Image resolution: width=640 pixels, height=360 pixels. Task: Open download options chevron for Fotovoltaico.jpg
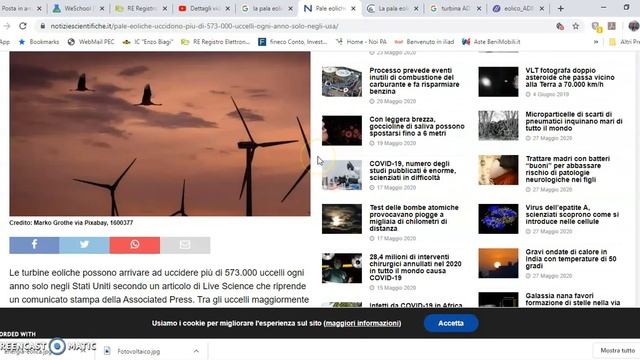(x=196, y=351)
